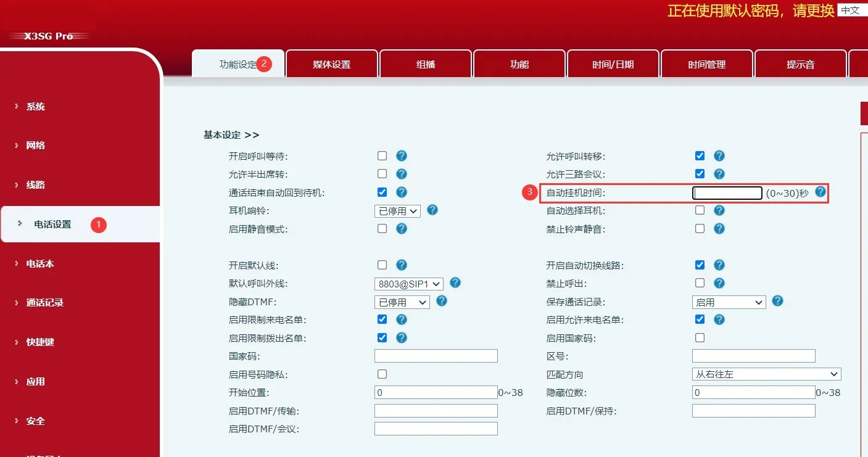868x457 pixels.
Task: Click the help icon beside 自动挂机时间
Action: point(820,192)
